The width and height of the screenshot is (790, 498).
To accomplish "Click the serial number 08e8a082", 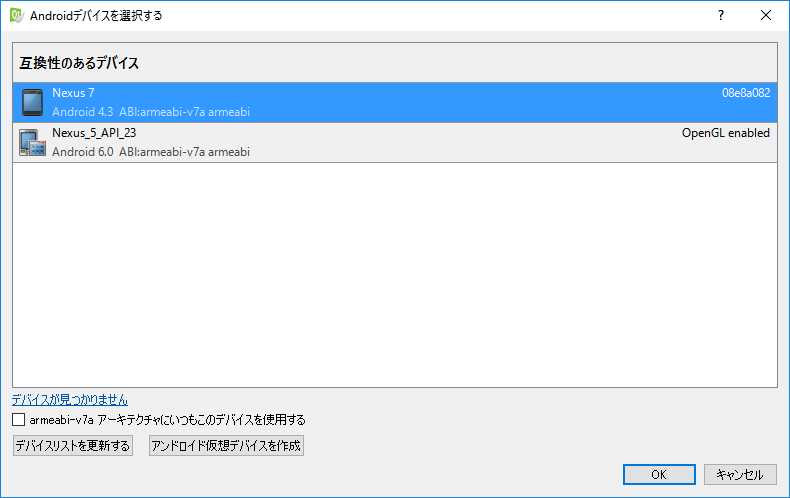I will click(746, 93).
